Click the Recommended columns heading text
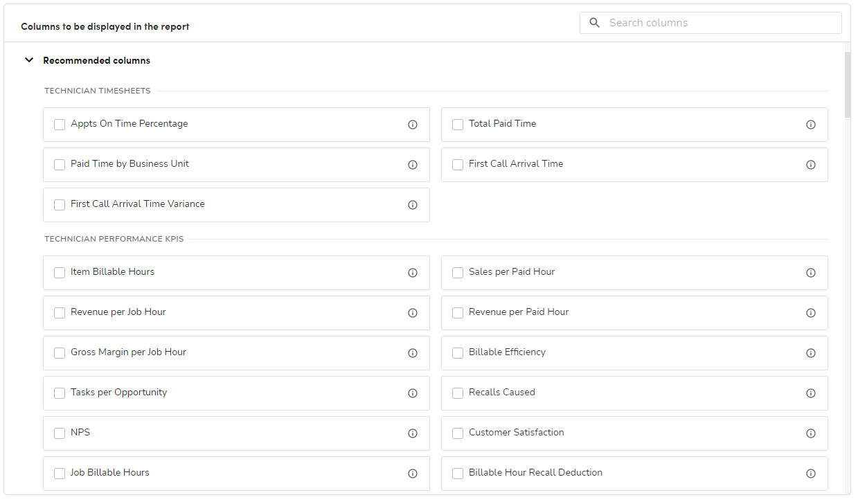858x504 pixels. tap(96, 60)
